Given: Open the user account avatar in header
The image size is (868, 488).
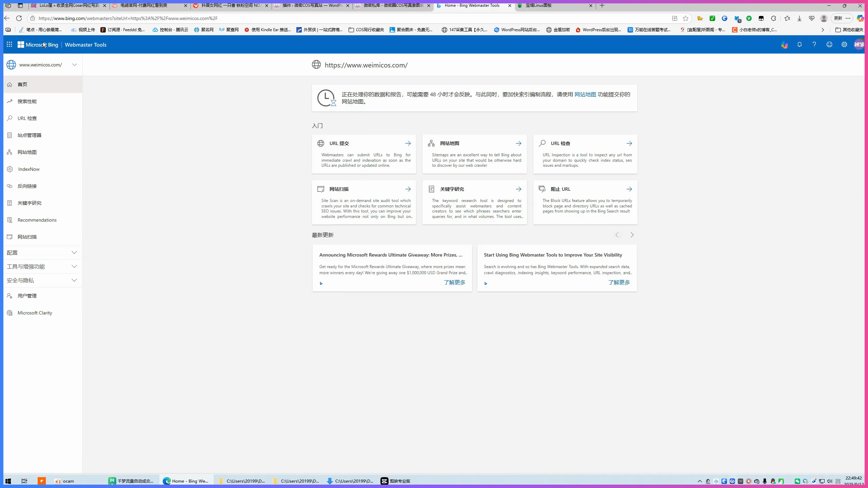Looking at the screenshot, I should coord(859,44).
